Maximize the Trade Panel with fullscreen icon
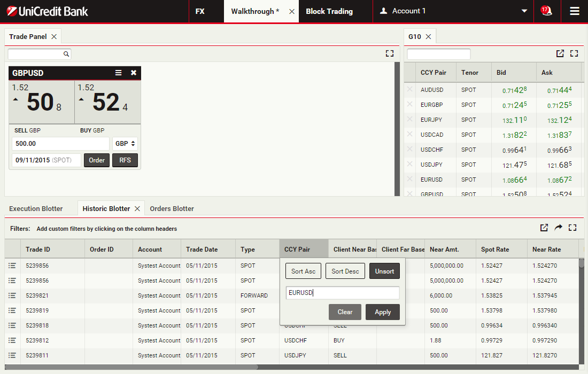Screen dimensions: 588x374 [389, 53]
